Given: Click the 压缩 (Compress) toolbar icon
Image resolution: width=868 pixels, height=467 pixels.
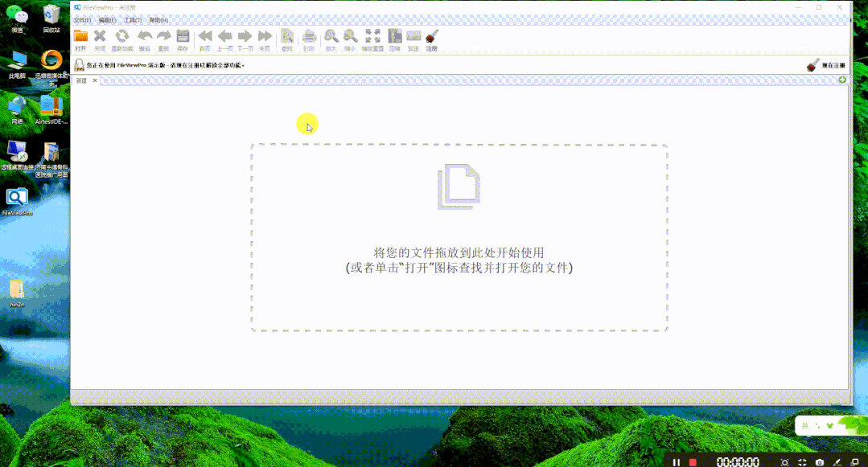Looking at the screenshot, I should click(x=395, y=37).
